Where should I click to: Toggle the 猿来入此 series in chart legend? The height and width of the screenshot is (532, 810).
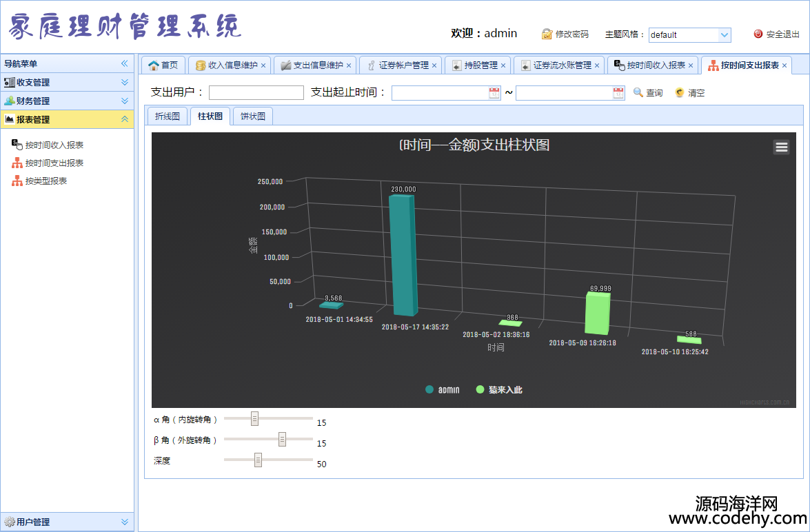(x=499, y=390)
